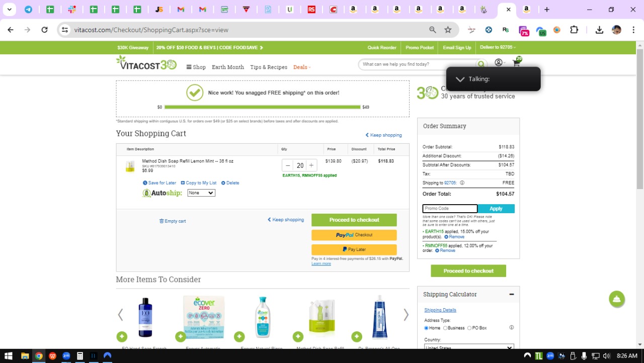Open the Shop menu
Viewport: 644px width, 363px height.
tap(196, 67)
